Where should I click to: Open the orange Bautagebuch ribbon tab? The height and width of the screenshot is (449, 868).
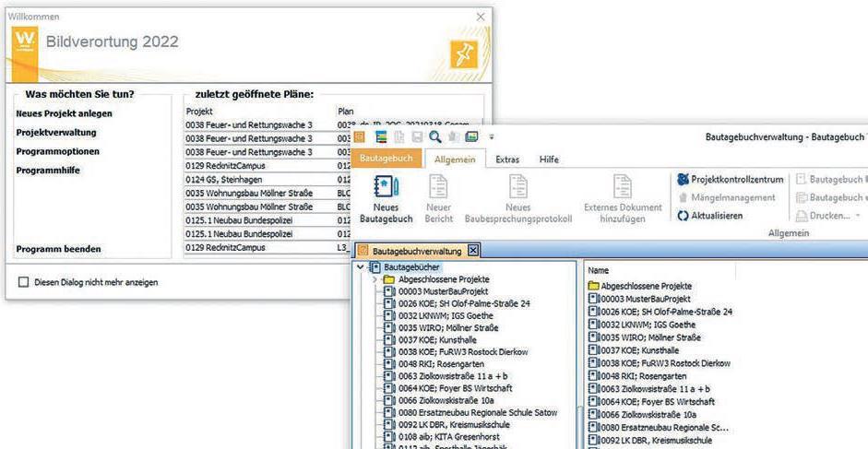pos(386,159)
